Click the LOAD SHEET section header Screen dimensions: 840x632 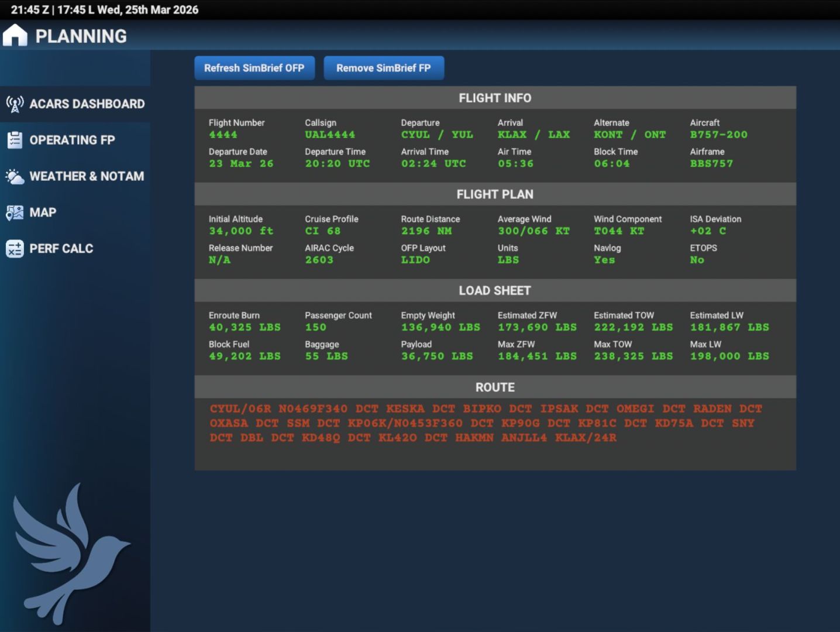click(x=495, y=291)
